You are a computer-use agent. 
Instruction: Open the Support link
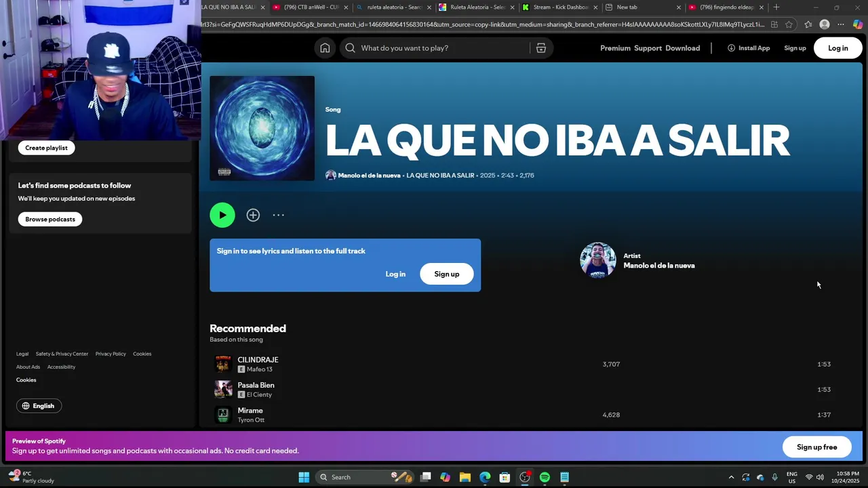pos(648,48)
